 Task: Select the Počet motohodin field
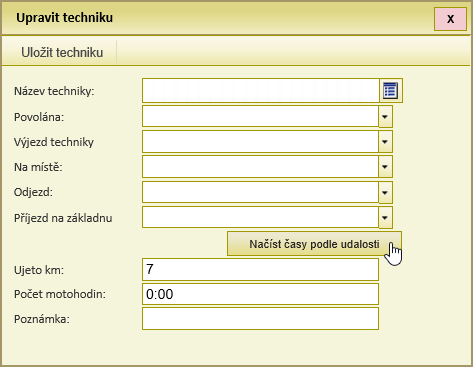(x=260, y=294)
